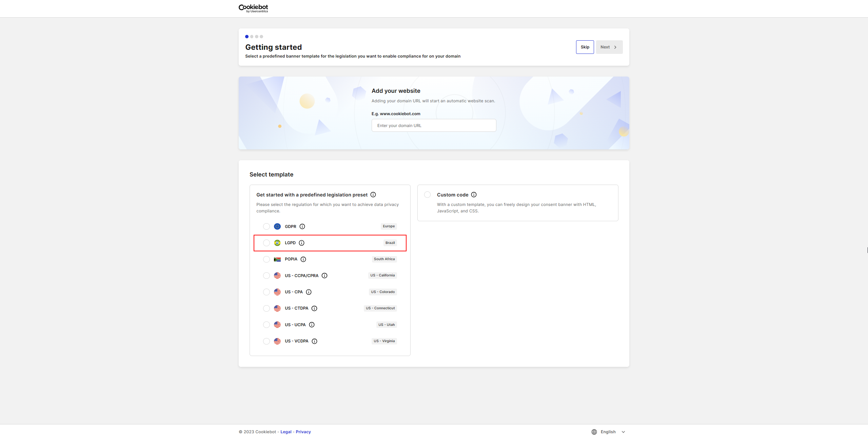Click the US - Colorado region tag
This screenshot has height=439, width=868.
(x=383, y=292)
